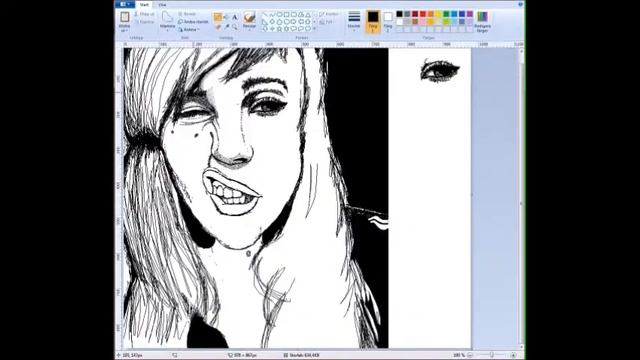The image size is (640, 360).
Task: Activate the Färg 1 foreground color
Action: click(x=373, y=21)
